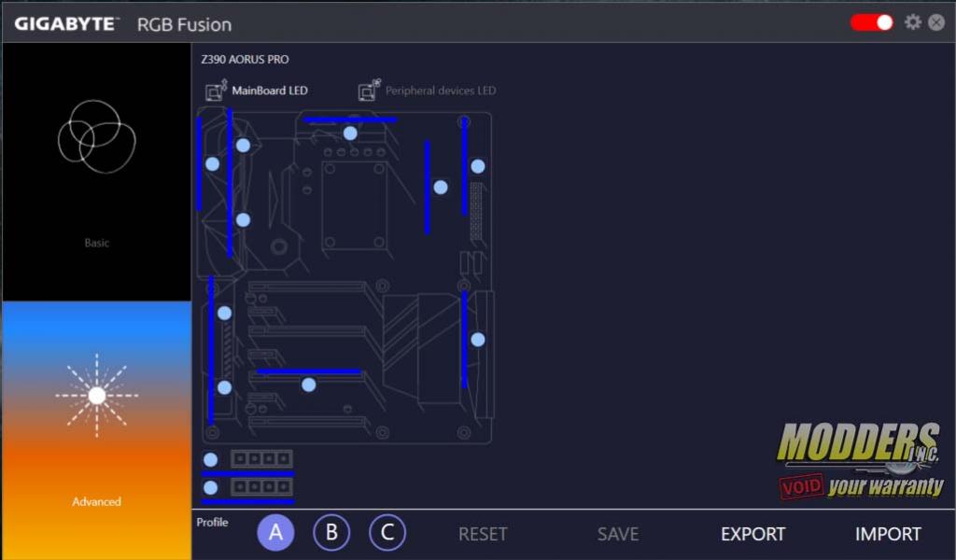Select profile A
Viewport: 956px width, 560px height.
[x=275, y=532]
